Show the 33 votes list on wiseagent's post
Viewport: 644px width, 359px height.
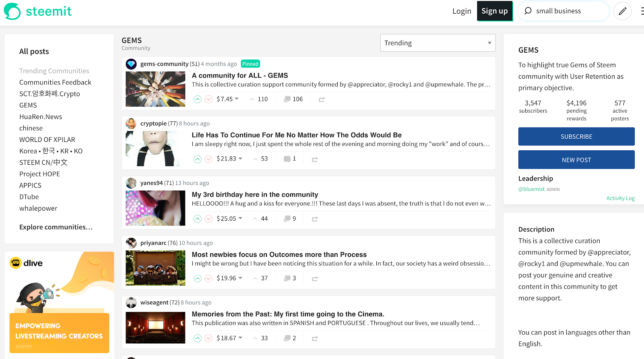tap(260, 338)
